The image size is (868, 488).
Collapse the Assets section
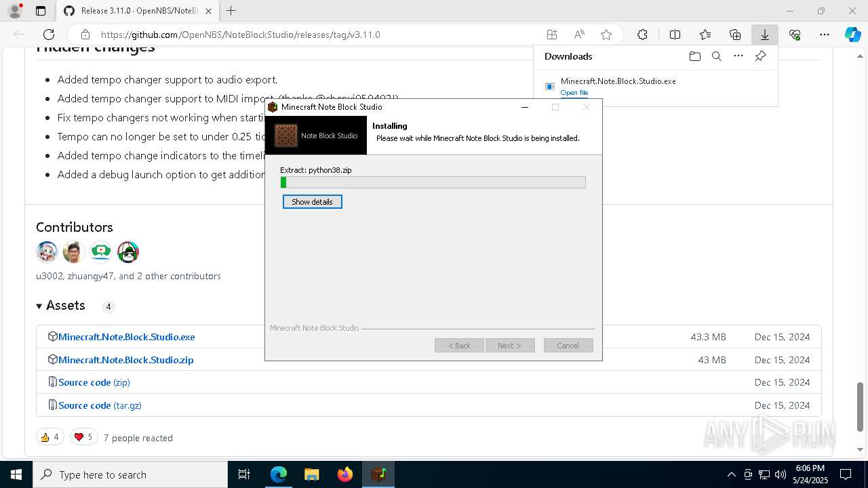tap(61, 306)
